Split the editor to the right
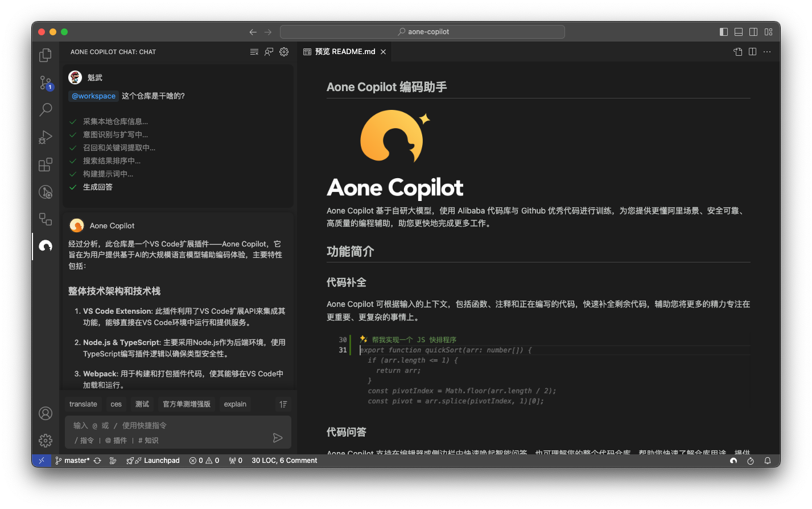 [x=753, y=52]
